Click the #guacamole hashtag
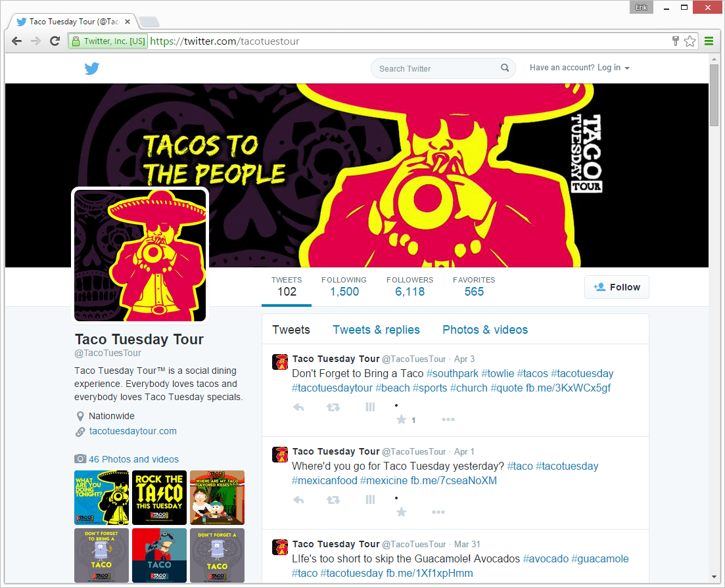 (x=600, y=559)
